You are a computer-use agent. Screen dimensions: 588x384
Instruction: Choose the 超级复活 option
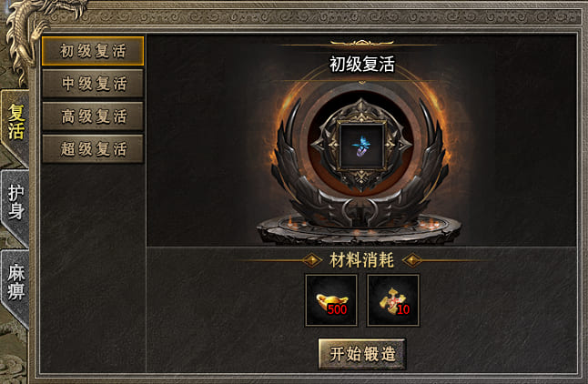pyautogui.click(x=93, y=148)
